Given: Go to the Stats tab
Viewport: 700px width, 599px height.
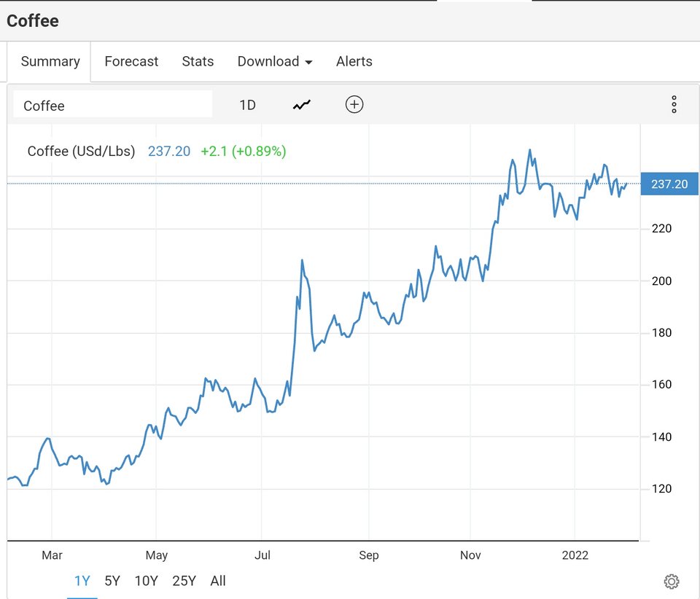Looking at the screenshot, I should pos(198,61).
